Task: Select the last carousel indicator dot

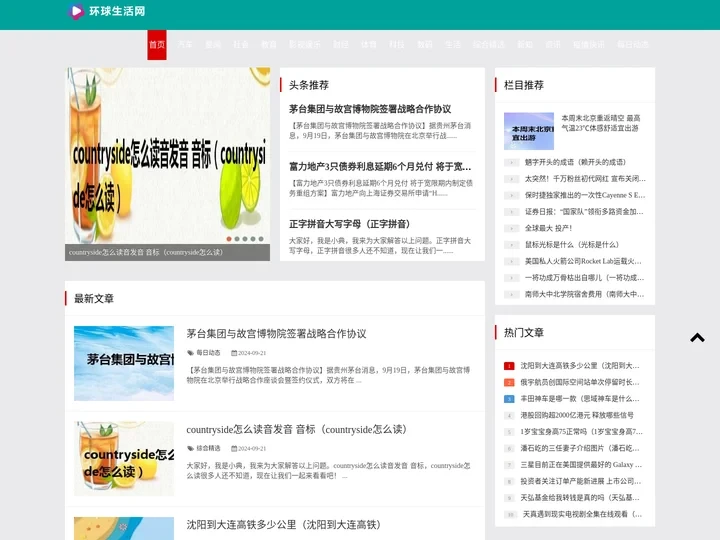Action: (x=261, y=239)
